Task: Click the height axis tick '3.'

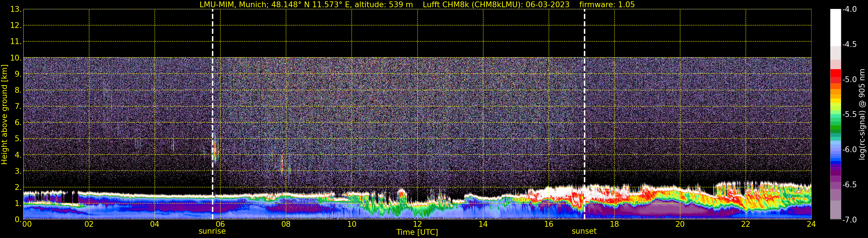Action: click(18, 171)
